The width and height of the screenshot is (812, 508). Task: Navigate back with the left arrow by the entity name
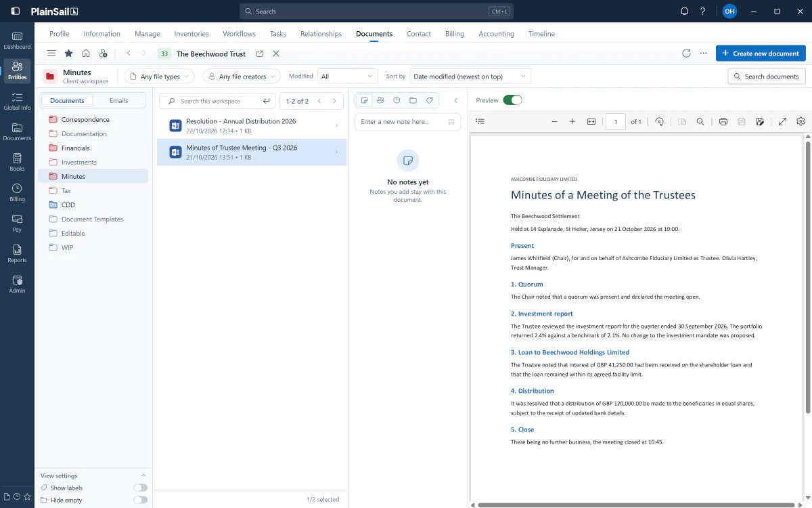129,54
